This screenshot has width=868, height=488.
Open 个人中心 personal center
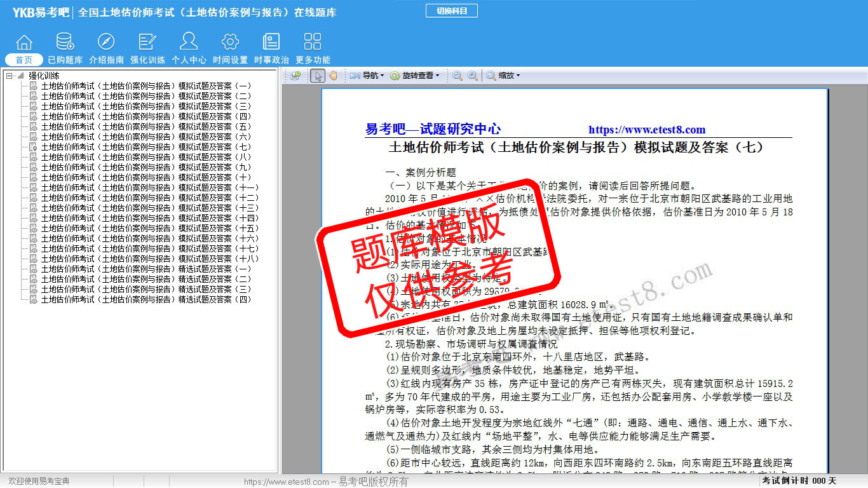click(189, 48)
